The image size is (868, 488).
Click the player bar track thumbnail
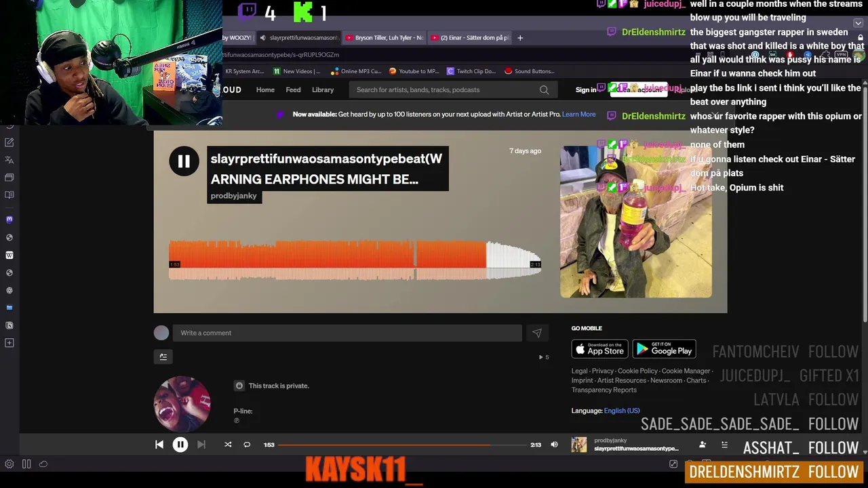(579, 445)
